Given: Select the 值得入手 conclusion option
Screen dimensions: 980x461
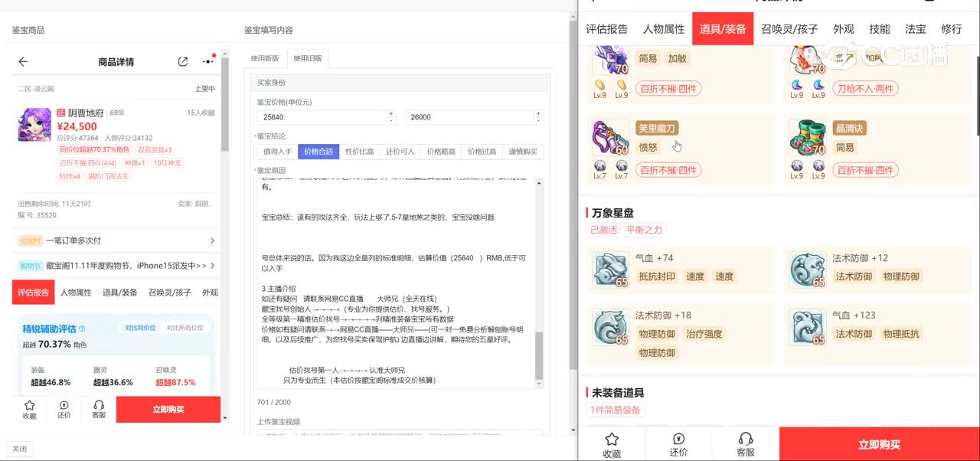Looking at the screenshot, I should [277, 152].
